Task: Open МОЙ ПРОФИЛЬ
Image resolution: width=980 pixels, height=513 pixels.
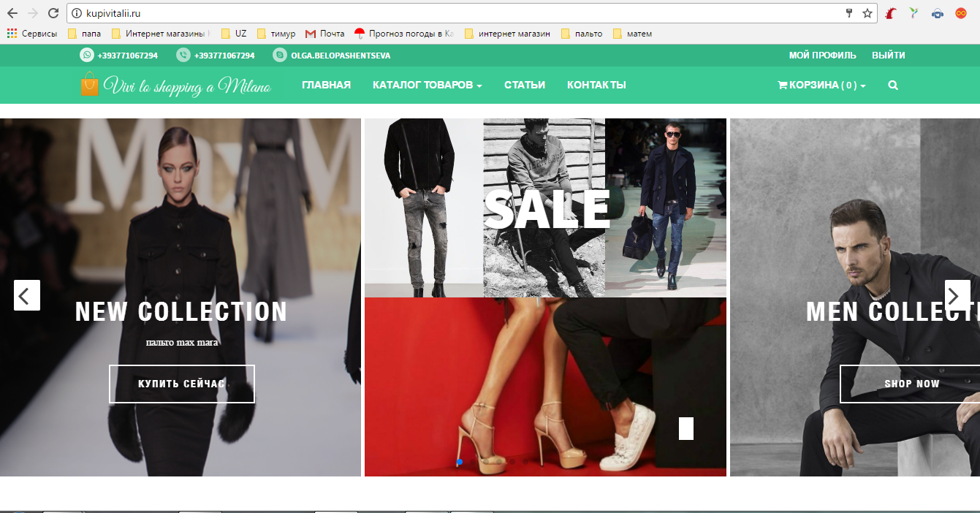Action: 823,55
